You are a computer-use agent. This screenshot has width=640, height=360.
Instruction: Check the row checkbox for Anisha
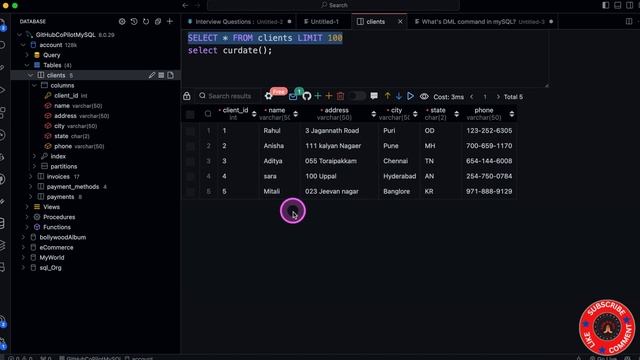click(x=190, y=146)
